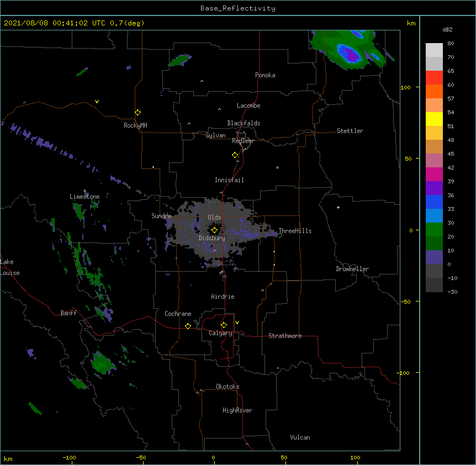Click the Lake Louise label
Screen dimensions: 476x465
10,267
